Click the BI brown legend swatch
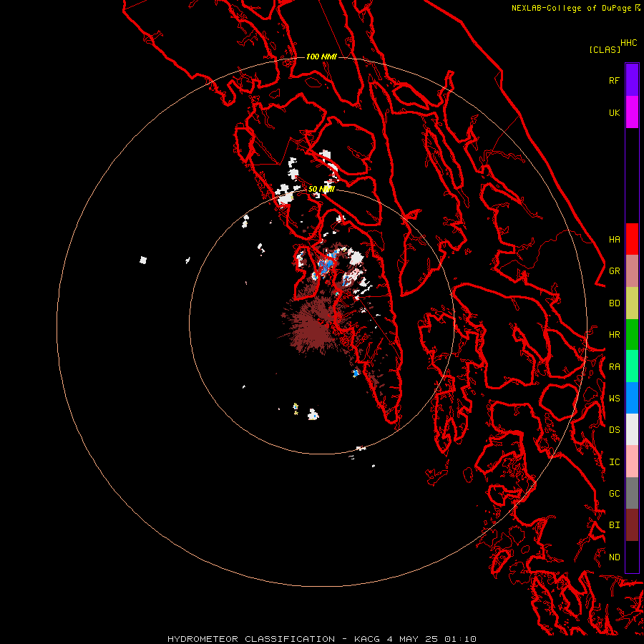644x644 pixels. pos(632,525)
